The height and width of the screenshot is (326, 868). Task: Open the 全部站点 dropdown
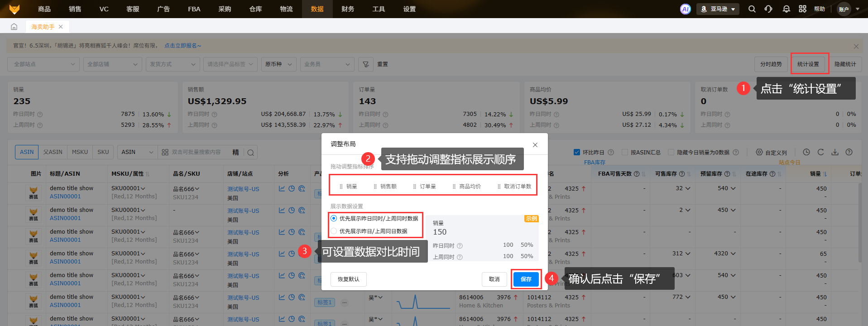(x=43, y=64)
